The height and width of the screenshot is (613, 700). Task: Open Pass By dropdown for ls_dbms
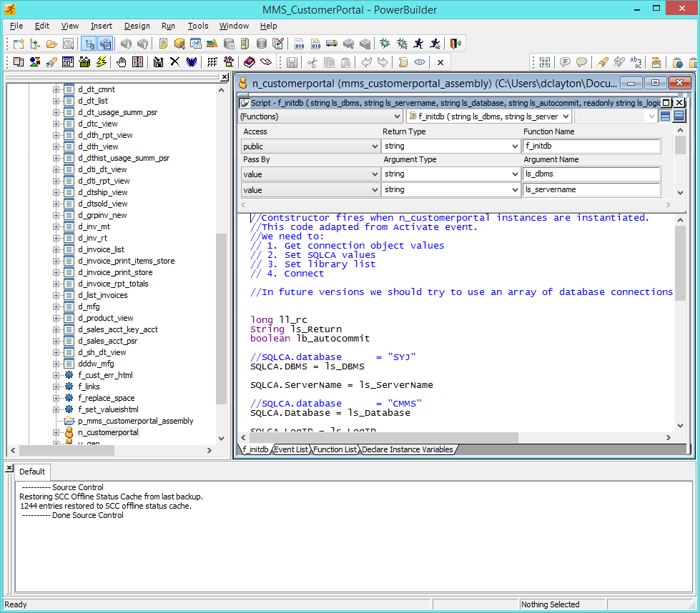click(x=310, y=174)
